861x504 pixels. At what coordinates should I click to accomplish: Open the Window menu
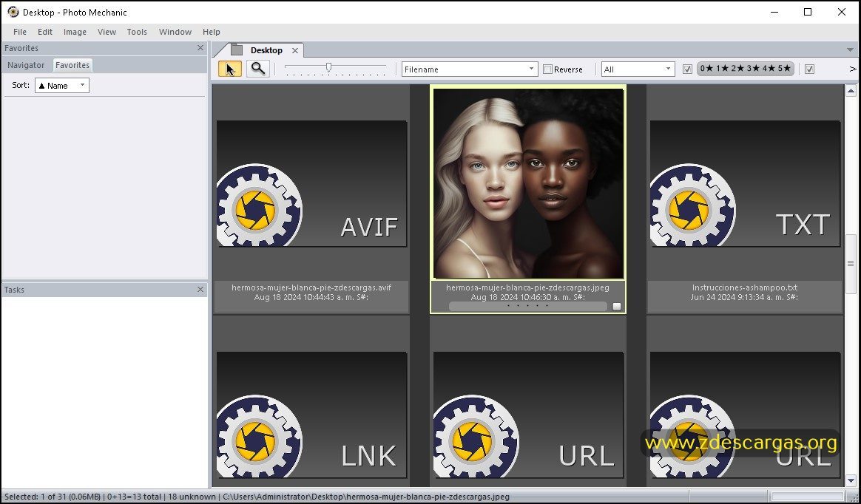(175, 32)
